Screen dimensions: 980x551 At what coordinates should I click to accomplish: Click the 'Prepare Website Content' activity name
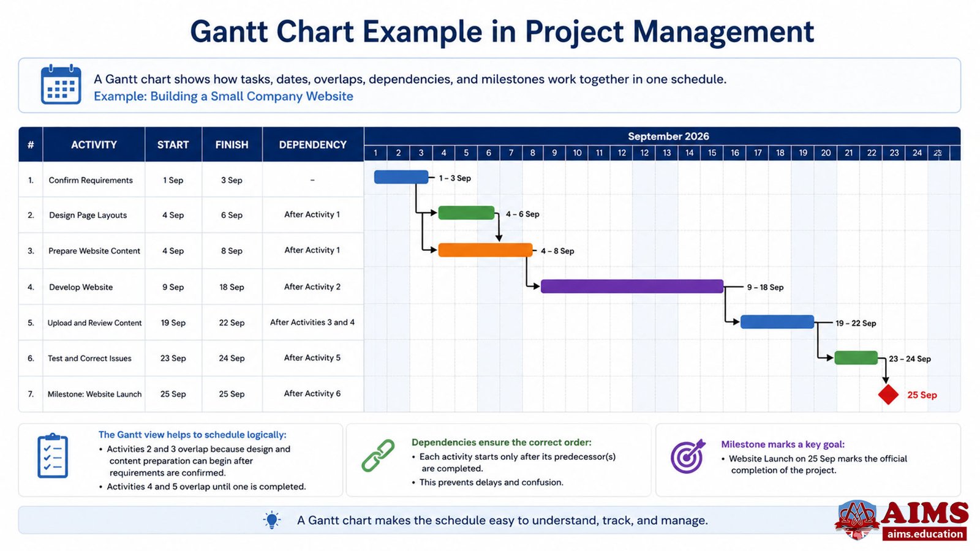coord(94,251)
